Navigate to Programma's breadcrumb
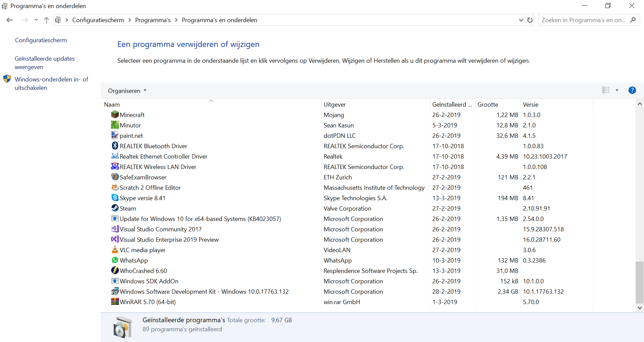 [x=153, y=20]
